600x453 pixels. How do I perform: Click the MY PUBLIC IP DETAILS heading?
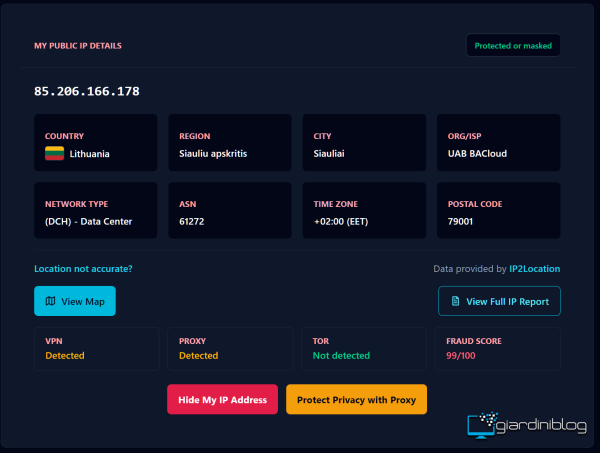[78, 46]
